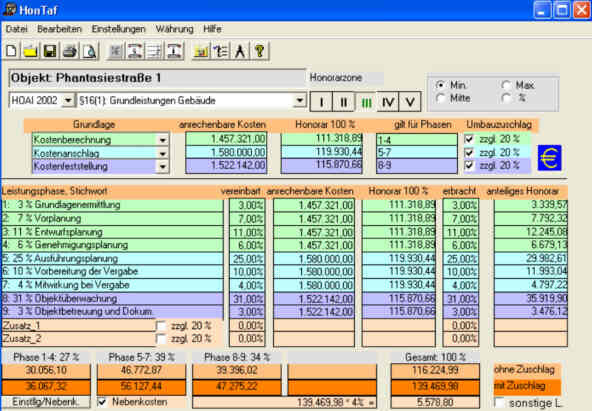Click the yellow question mark help icon
Image resolution: width=592 pixels, height=411 pixels.
(x=260, y=51)
